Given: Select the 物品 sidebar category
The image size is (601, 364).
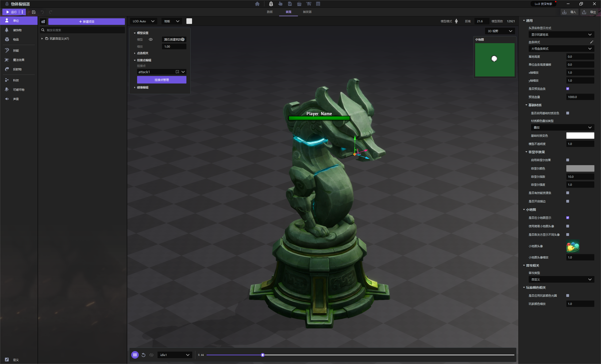Looking at the screenshot, I should point(19,39).
